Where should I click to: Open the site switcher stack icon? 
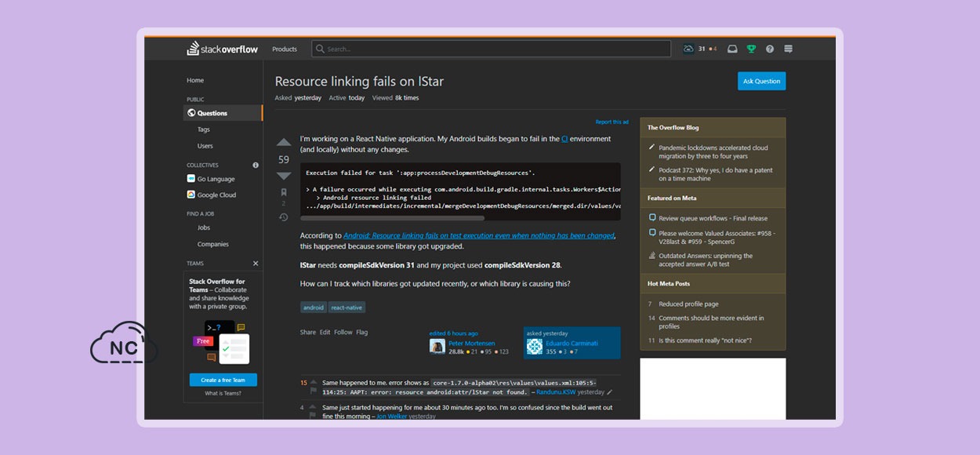(x=788, y=49)
